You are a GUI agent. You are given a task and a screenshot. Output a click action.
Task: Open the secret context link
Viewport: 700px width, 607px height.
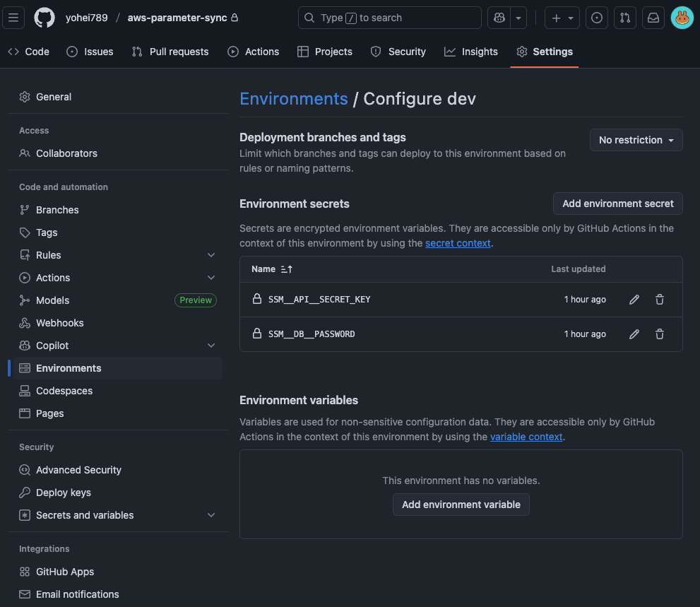458,243
